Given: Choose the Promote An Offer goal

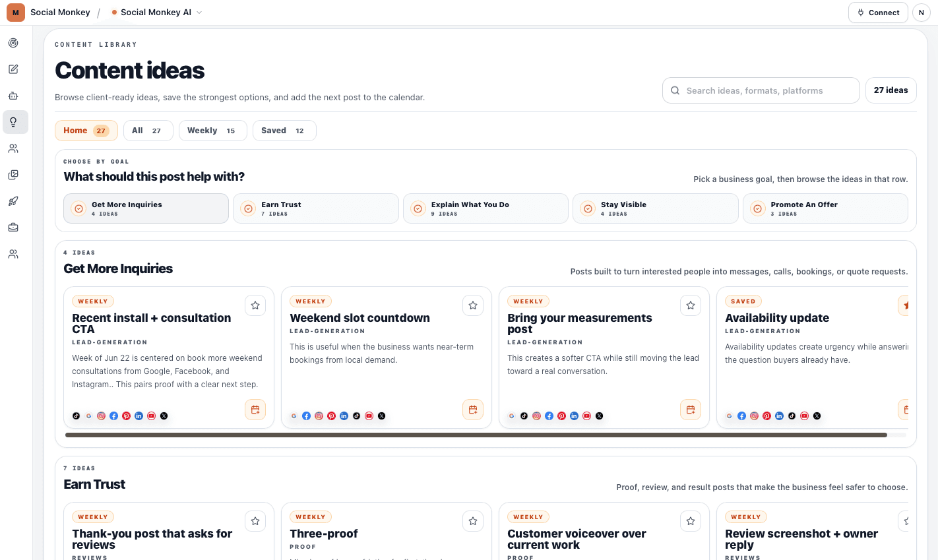Looking at the screenshot, I should pyautogui.click(x=825, y=208).
